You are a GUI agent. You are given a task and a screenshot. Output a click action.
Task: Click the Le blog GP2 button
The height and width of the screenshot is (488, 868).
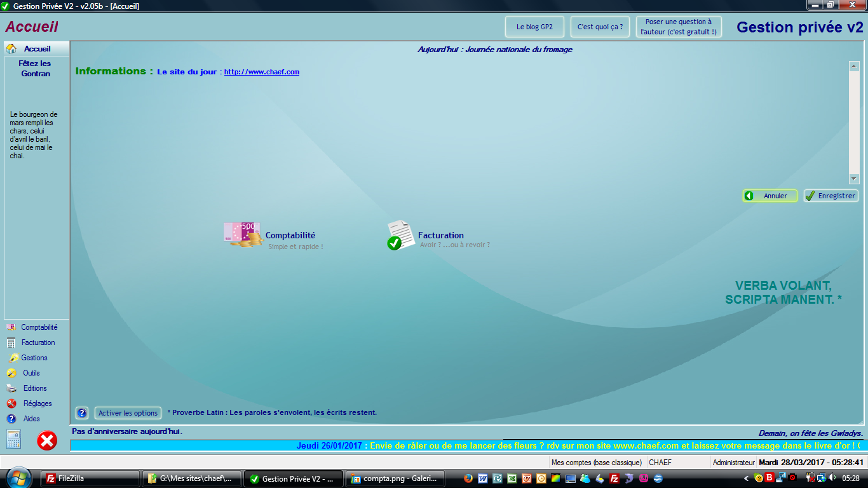534,27
